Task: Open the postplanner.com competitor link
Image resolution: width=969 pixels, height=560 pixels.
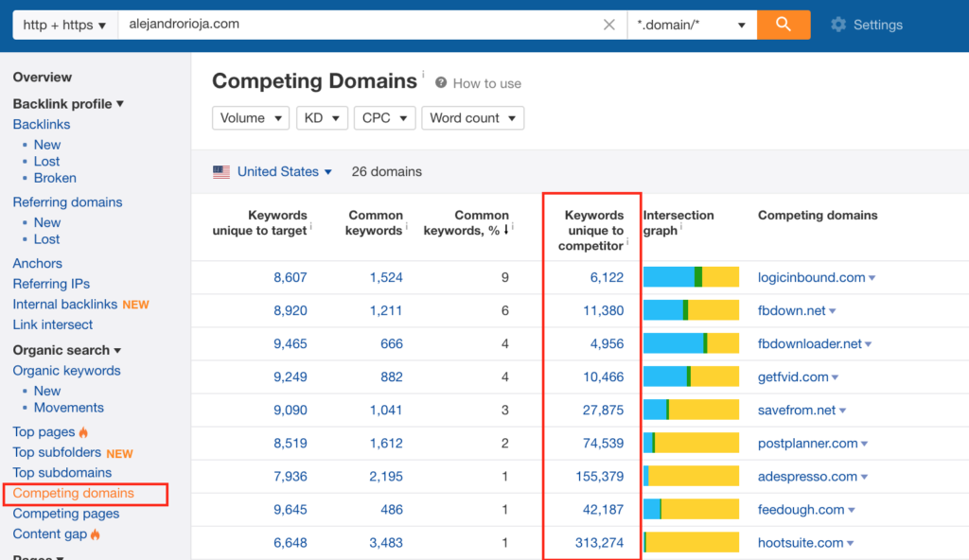Action: tap(808, 444)
